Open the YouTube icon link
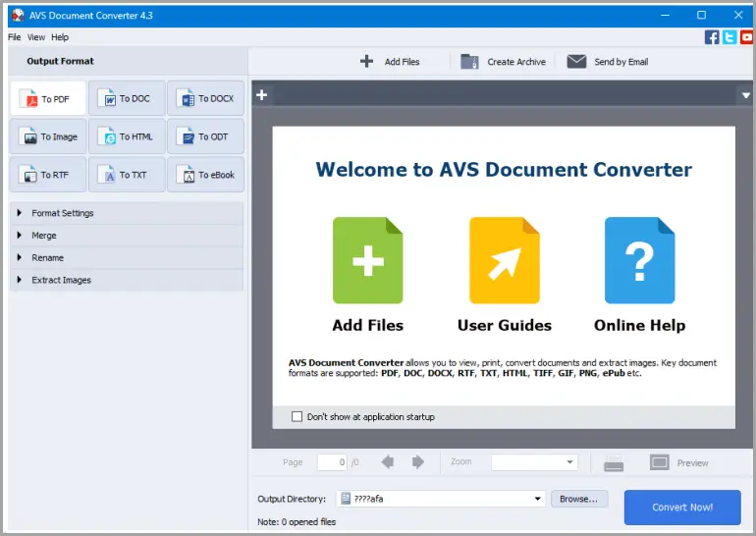Screen dimensions: 756x536 pyautogui.click(x=747, y=37)
